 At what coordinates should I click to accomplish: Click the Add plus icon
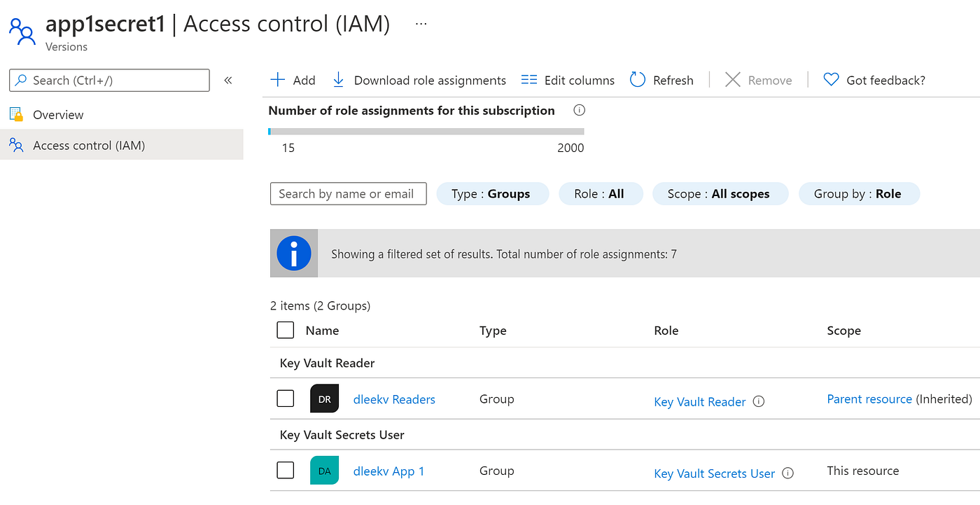[278, 80]
